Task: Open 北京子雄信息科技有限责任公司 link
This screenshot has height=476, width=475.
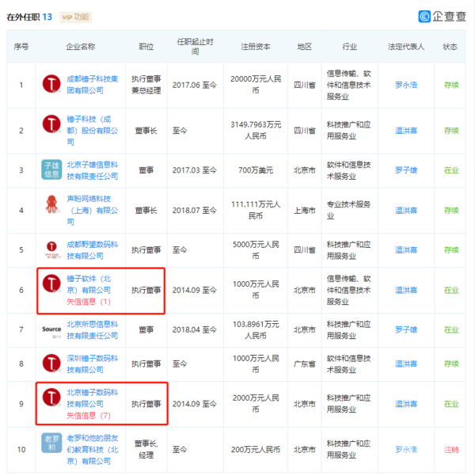Action: (93, 170)
